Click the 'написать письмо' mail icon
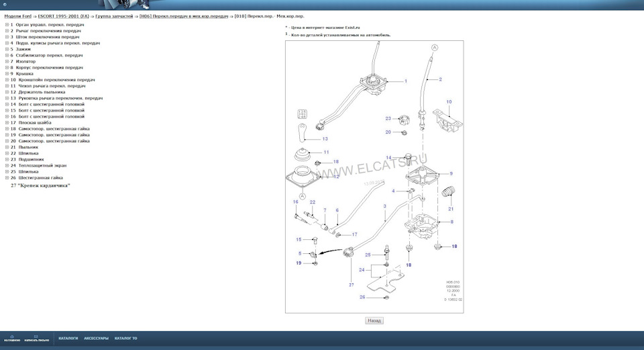Image resolution: width=644 pixels, height=350 pixels. [x=36, y=338]
